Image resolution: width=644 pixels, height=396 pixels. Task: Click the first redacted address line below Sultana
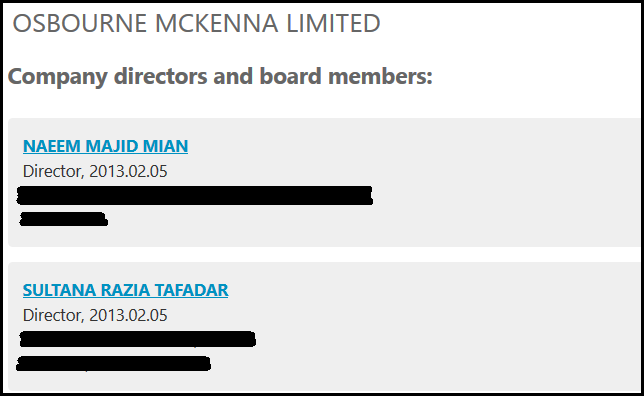pyautogui.click(x=138, y=339)
